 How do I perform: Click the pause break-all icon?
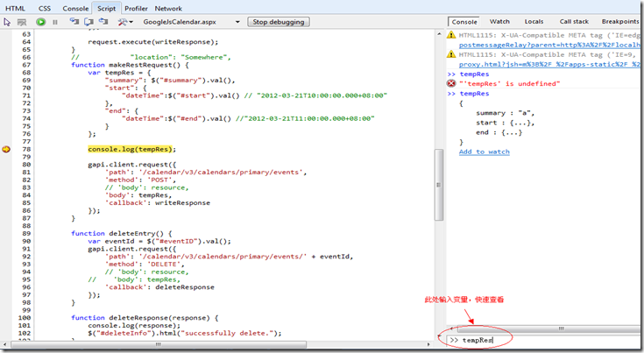pyautogui.click(x=56, y=21)
